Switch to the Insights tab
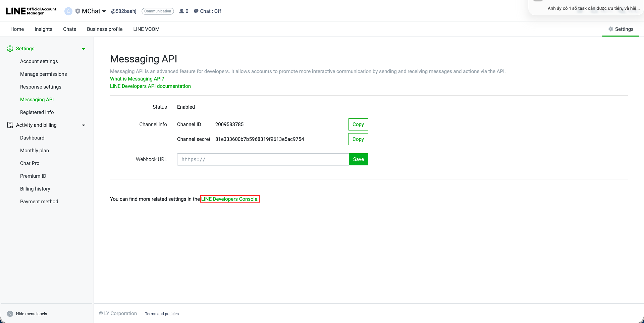This screenshot has height=323, width=644. (43, 29)
